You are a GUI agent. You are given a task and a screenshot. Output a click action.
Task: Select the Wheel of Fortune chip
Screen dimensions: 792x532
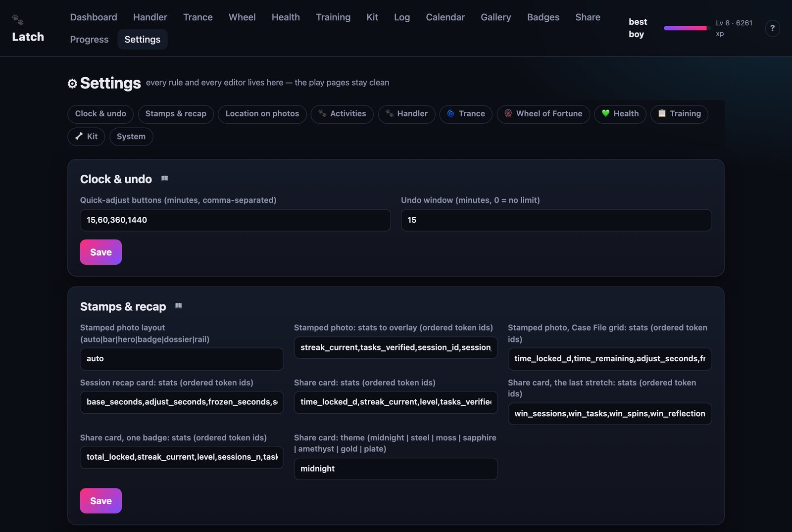[544, 114]
